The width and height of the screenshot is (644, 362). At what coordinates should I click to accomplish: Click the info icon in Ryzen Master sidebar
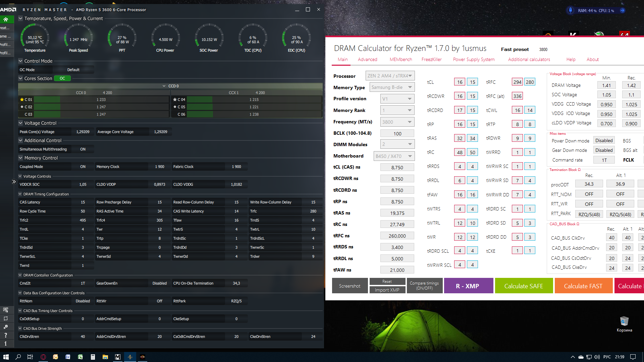(x=6, y=344)
